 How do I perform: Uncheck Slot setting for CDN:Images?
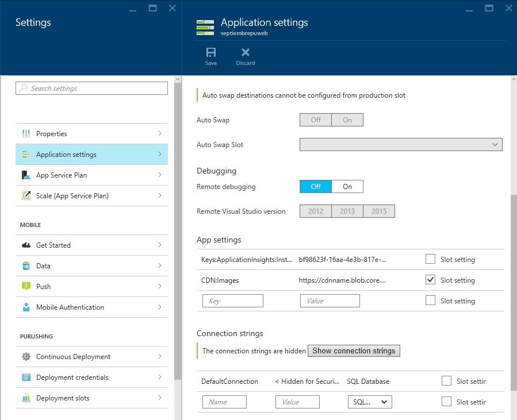coord(430,280)
